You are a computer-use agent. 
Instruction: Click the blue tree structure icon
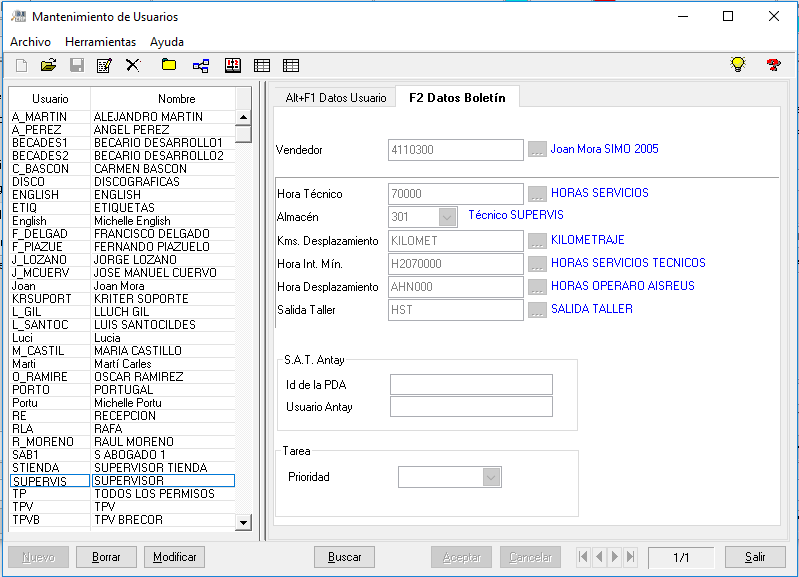pos(201,65)
